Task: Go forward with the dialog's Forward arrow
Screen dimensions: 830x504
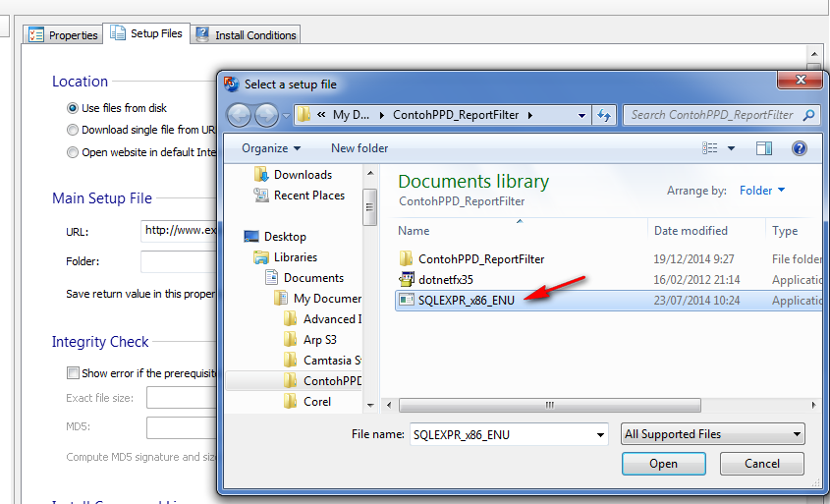Action: click(266, 115)
